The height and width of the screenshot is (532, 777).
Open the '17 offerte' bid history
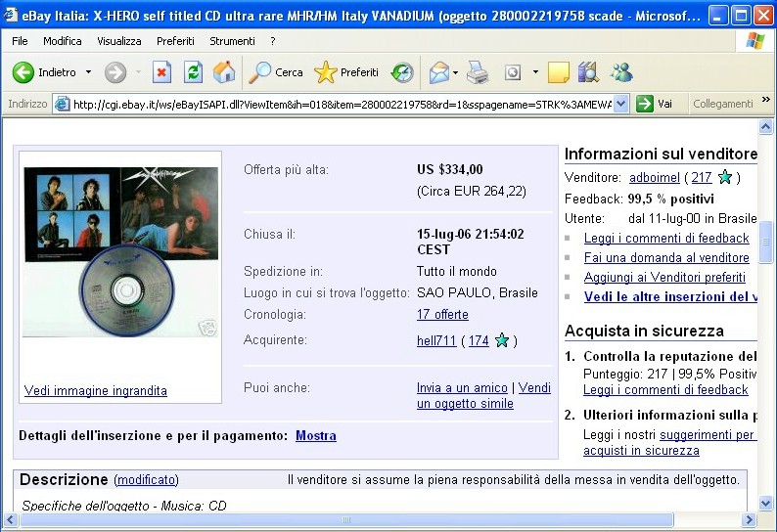(x=442, y=315)
